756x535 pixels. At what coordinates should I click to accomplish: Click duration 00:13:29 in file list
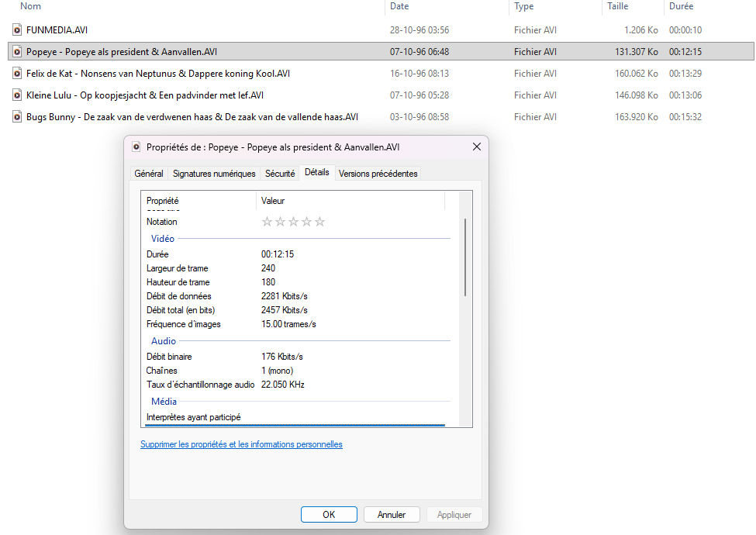685,73
